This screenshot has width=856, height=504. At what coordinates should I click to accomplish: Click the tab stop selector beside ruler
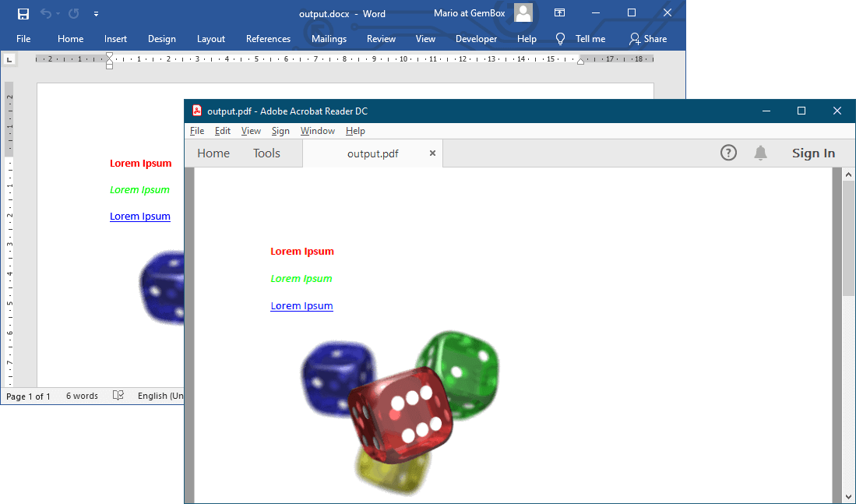(x=9, y=58)
